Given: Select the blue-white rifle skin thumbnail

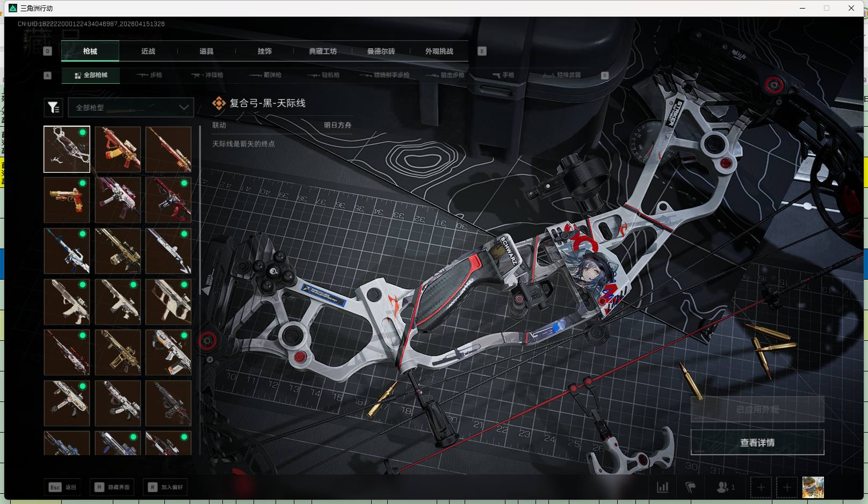Looking at the screenshot, I should pyautogui.click(x=67, y=251).
